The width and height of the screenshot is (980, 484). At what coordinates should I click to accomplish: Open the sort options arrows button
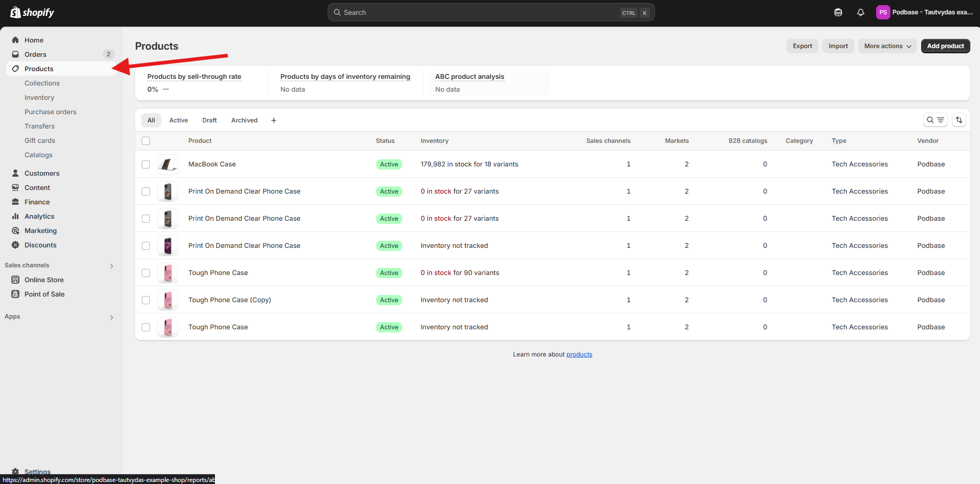point(959,120)
